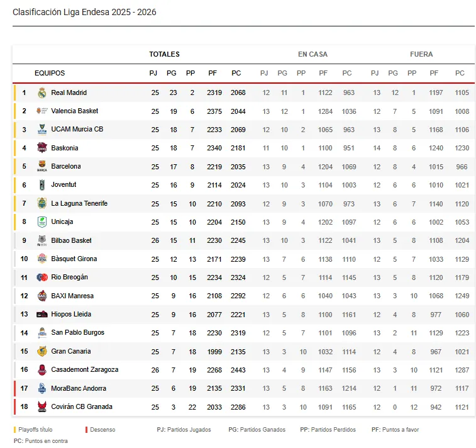476x448 pixels.
Task: Click the Bilbao Basket team name
Action: click(71, 240)
